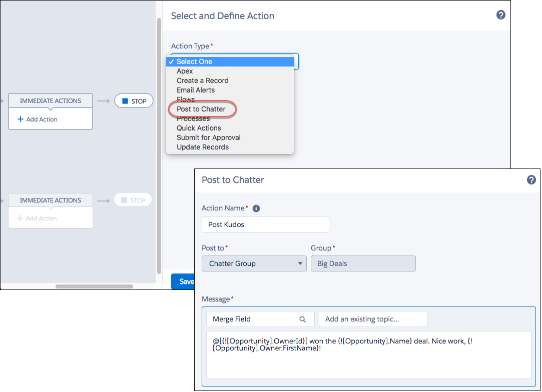Click the vertical scrollbar of the canvas
The image size is (542, 392).
click(159, 145)
